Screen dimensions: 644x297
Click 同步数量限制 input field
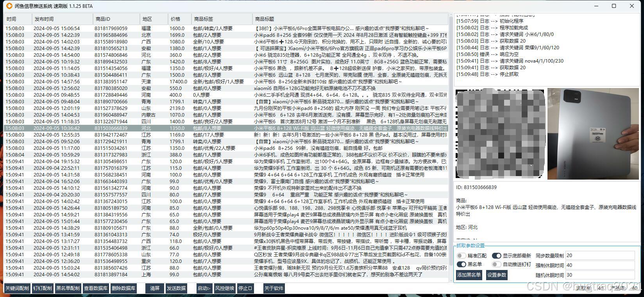pyautogui.click(x=600, y=256)
